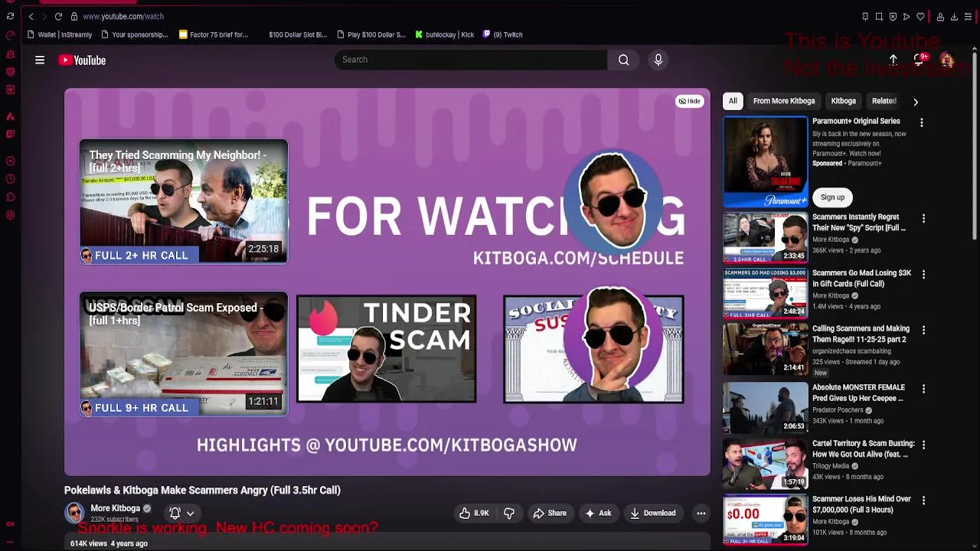The width and height of the screenshot is (980, 551).
Task: Focus the YouTube search field
Action: pos(471,60)
